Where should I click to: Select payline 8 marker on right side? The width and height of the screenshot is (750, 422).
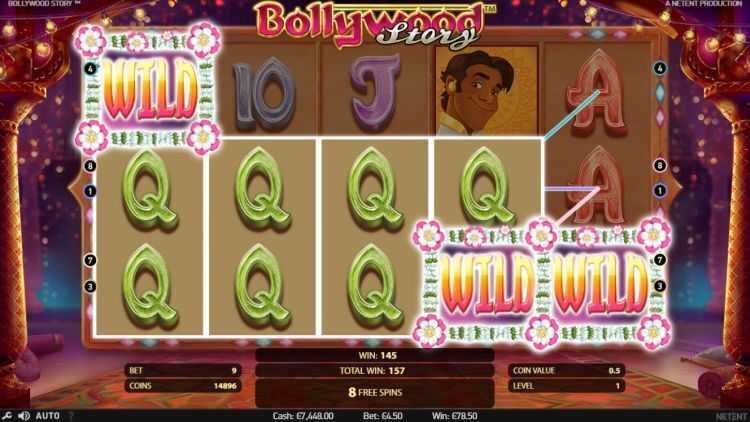pos(660,166)
